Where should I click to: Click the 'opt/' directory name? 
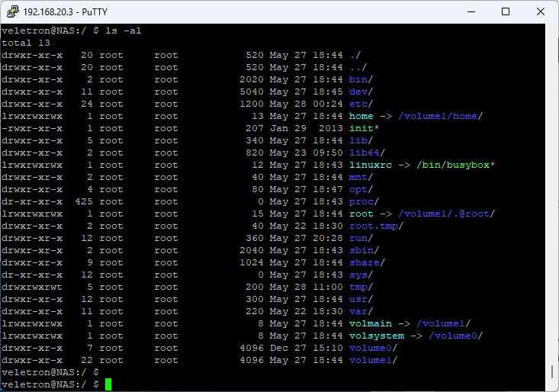(361, 189)
